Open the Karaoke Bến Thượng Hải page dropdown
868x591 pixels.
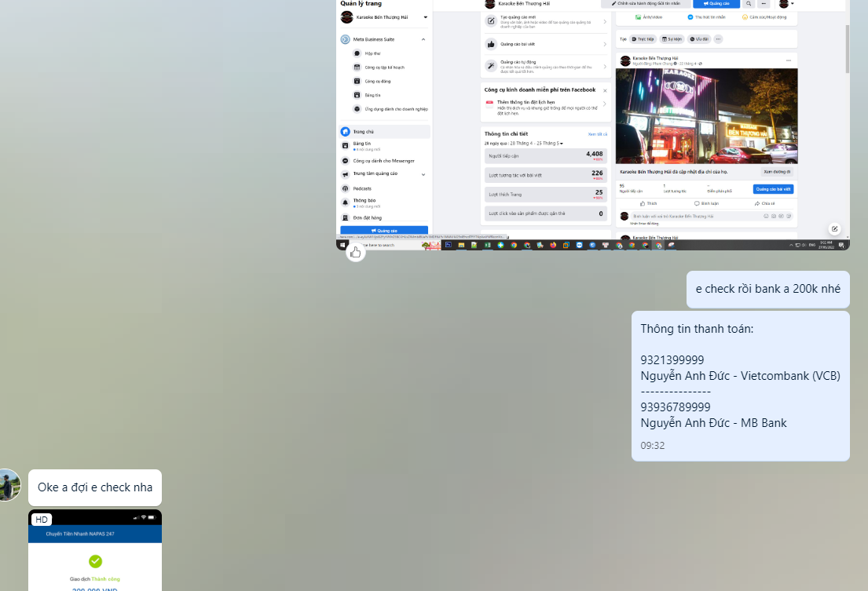[425, 16]
